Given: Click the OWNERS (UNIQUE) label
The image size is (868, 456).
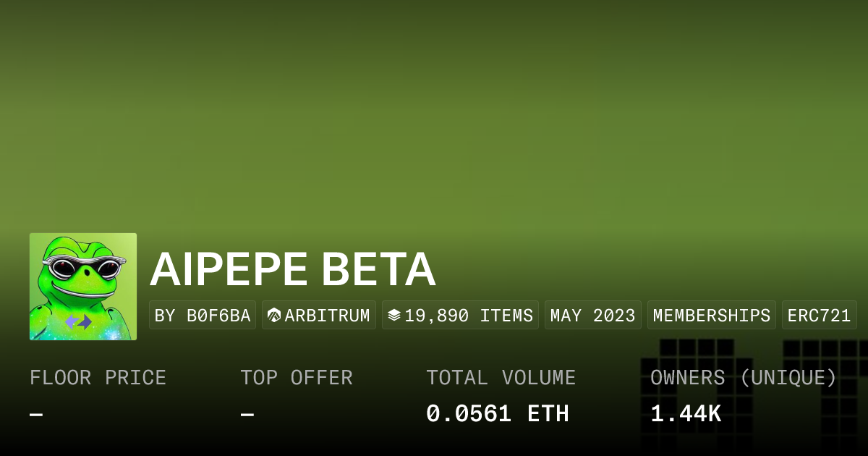Looking at the screenshot, I should (x=744, y=378).
